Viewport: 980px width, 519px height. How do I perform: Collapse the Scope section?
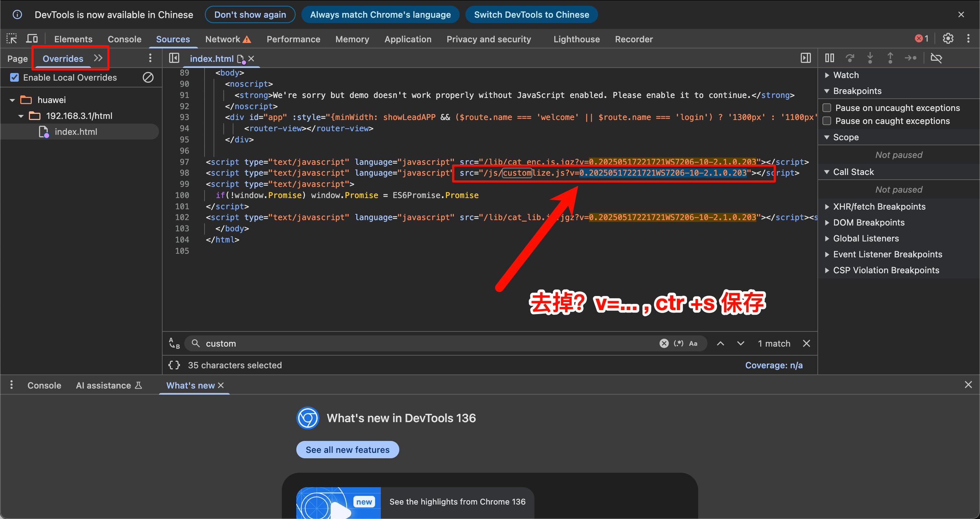[827, 137]
